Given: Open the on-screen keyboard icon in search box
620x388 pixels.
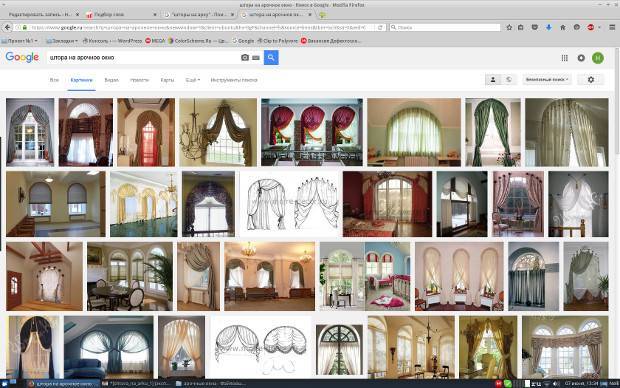Looking at the screenshot, I should [256, 58].
